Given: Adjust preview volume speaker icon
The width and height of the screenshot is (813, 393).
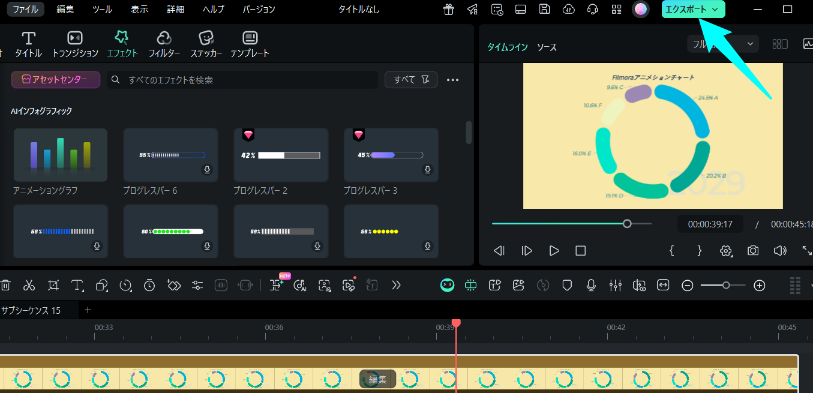Looking at the screenshot, I should (780, 250).
